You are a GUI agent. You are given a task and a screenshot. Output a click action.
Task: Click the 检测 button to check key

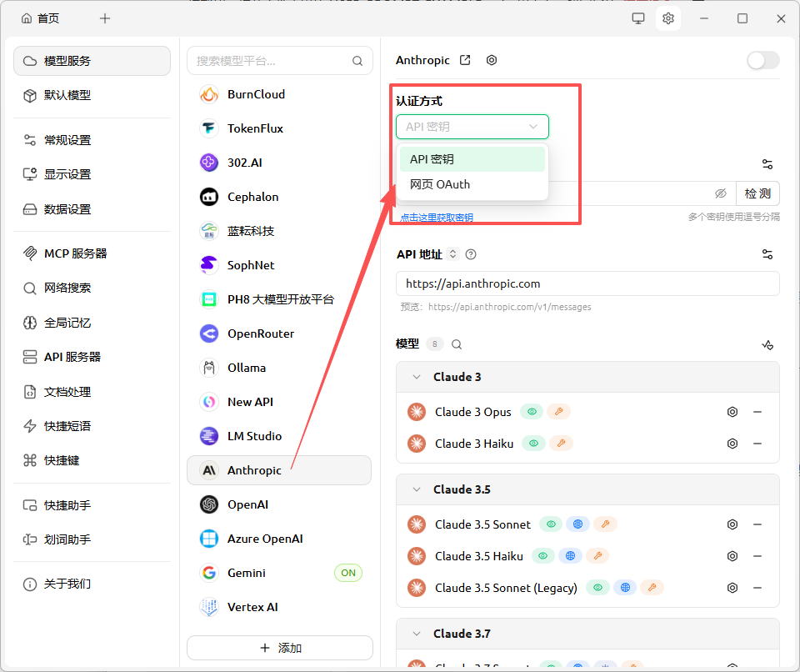(757, 193)
